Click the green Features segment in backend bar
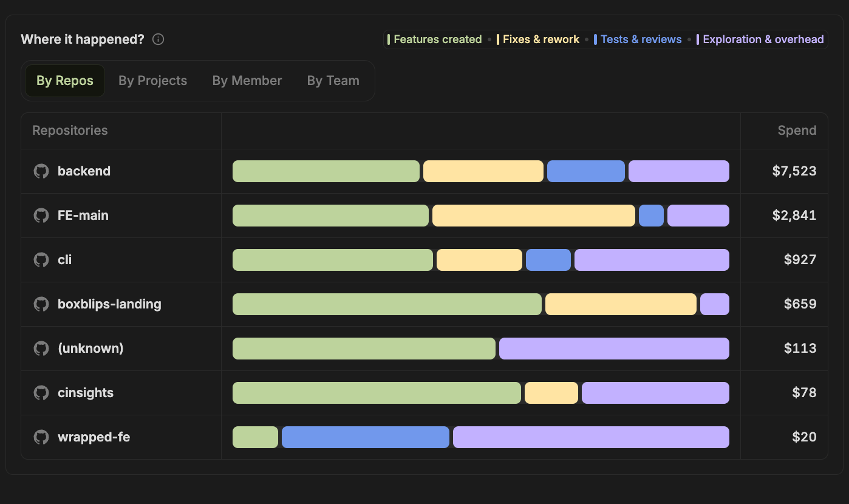 click(x=326, y=171)
